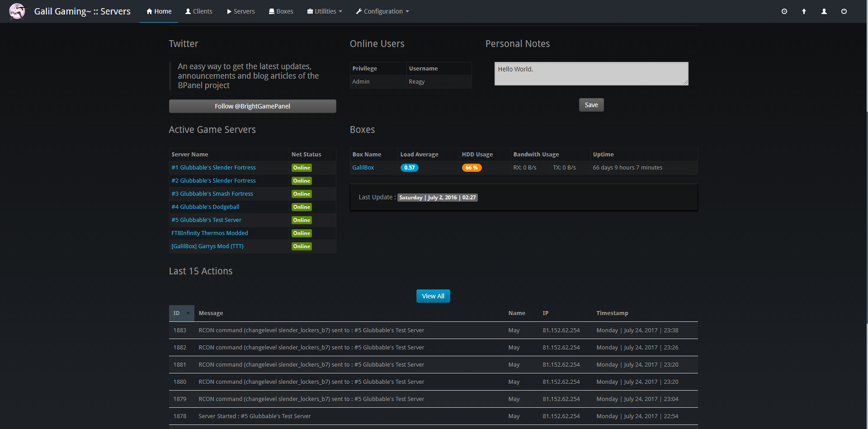868x429 pixels.
Task: Click the Galil Gaming logo avatar
Action: pyautogui.click(x=18, y=11)
